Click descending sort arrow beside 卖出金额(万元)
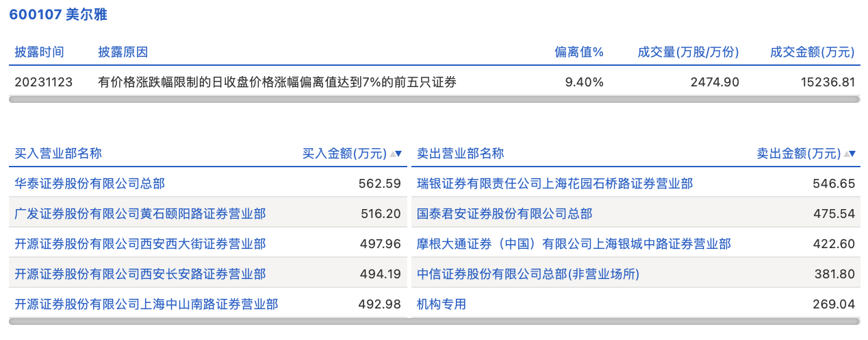 point(854,154)
